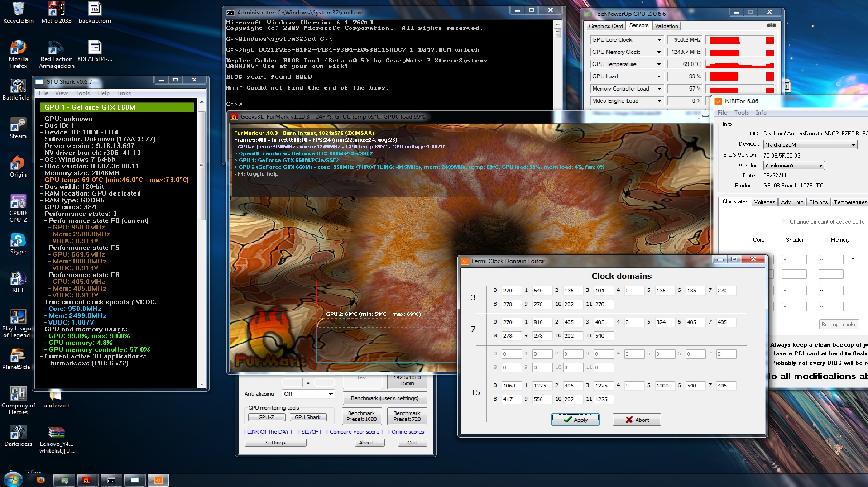This screenshot has width=868, height=487.
Task: Open FurMark Settings button
Action: pyautogui.click(x=275, y=443)
